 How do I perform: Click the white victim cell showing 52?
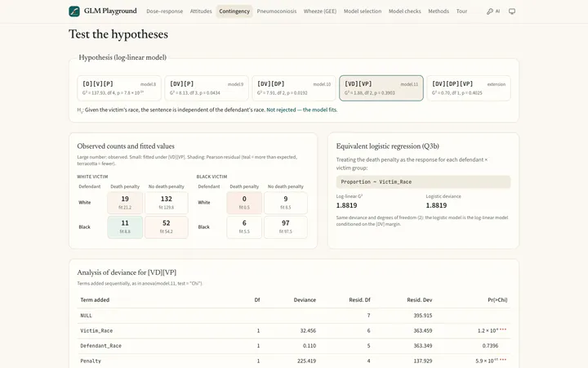point(167,227)
